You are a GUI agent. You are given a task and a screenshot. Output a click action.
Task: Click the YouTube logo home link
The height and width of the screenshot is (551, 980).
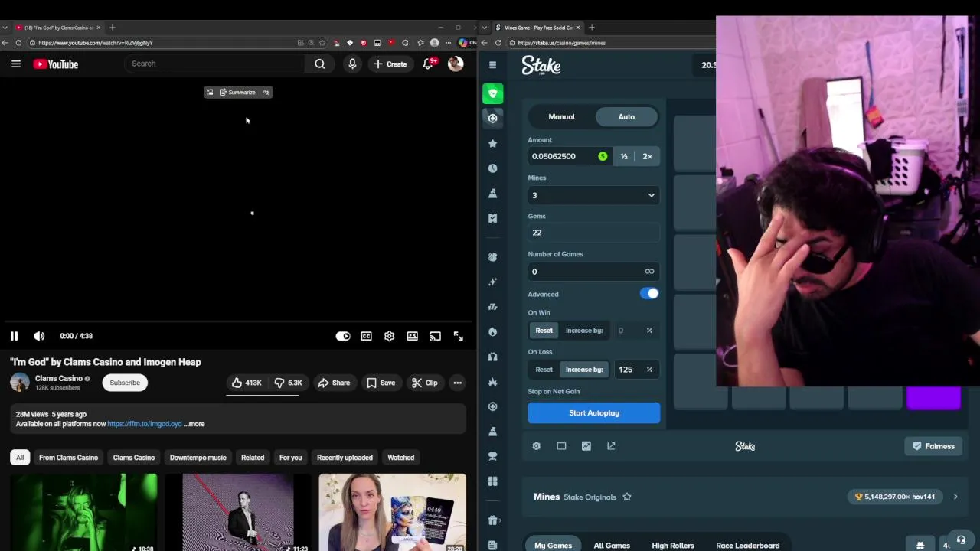pos(56,64)
